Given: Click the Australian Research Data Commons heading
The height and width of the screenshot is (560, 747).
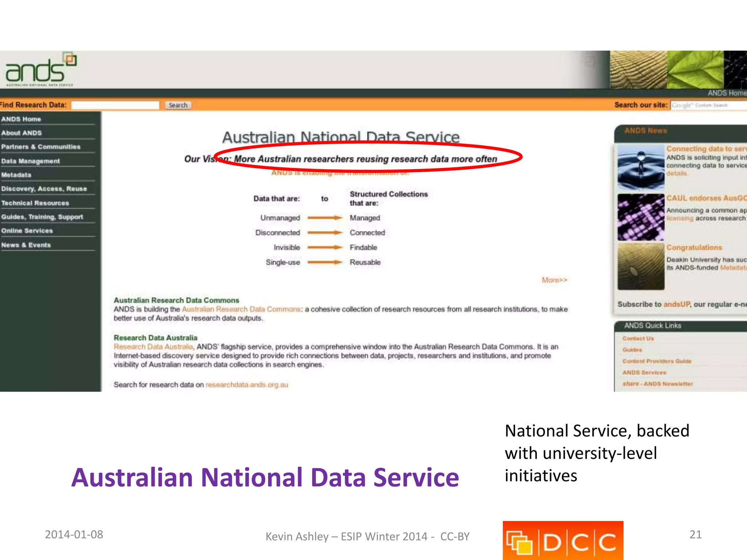Looking at the screenshot, I should pyautogui.click(x=176, y=300).
